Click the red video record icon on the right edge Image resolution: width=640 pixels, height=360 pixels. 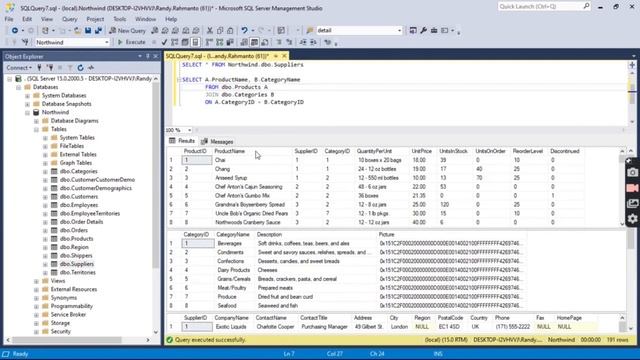[632, 188]
